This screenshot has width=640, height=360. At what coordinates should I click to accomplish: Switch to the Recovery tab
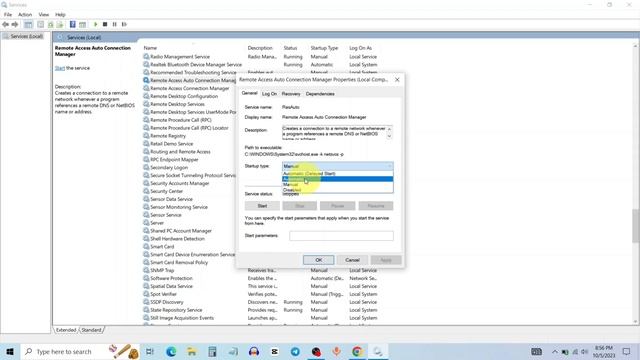tap(291, 94)
